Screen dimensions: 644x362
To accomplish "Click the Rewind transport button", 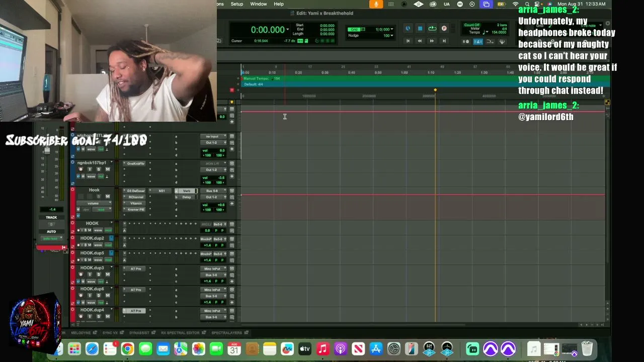I will pos(420,41).
